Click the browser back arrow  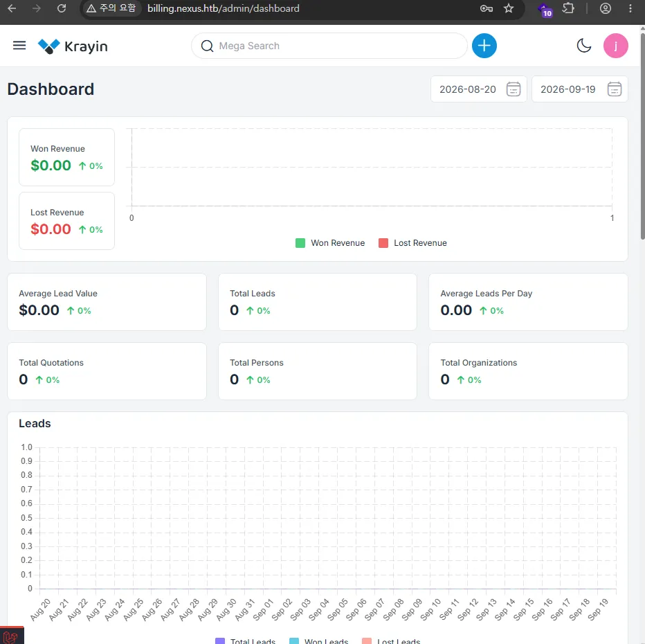(12, 8)
